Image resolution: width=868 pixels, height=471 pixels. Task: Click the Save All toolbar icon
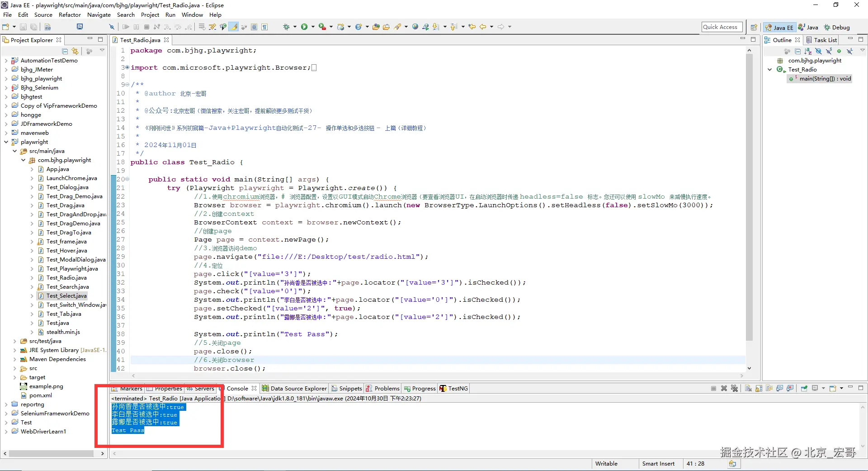coord(33,27)
